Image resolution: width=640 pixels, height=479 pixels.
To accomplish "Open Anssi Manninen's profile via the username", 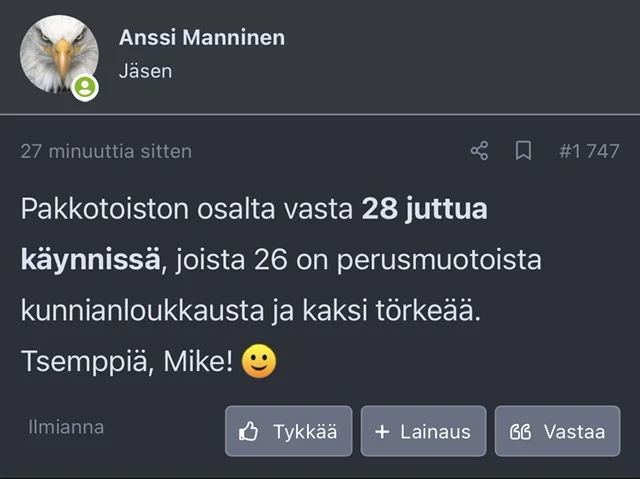I will click(x=202, y=38).
